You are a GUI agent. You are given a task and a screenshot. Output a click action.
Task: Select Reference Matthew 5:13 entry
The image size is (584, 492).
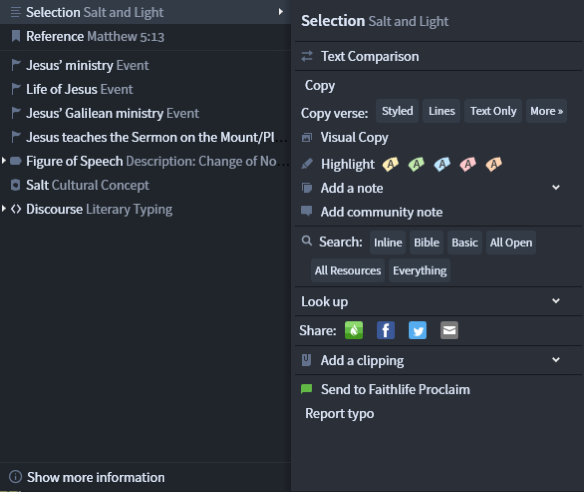pos(145,36)
